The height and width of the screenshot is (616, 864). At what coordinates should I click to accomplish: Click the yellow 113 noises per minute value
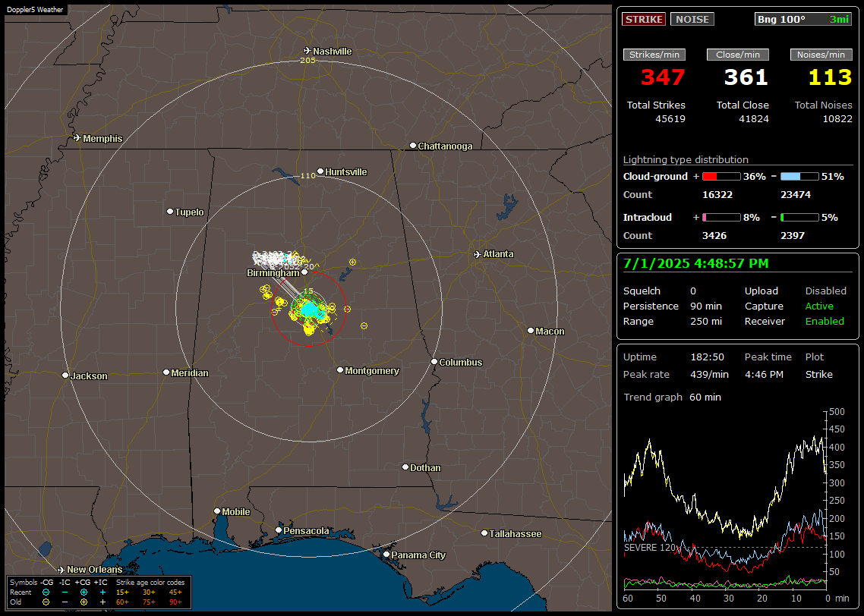830,77
